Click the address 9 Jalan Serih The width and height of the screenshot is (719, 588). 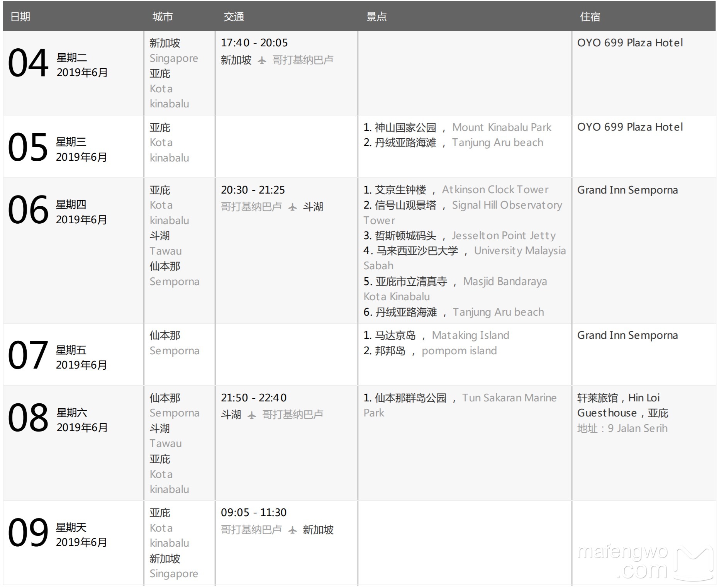tap(622, 428)
